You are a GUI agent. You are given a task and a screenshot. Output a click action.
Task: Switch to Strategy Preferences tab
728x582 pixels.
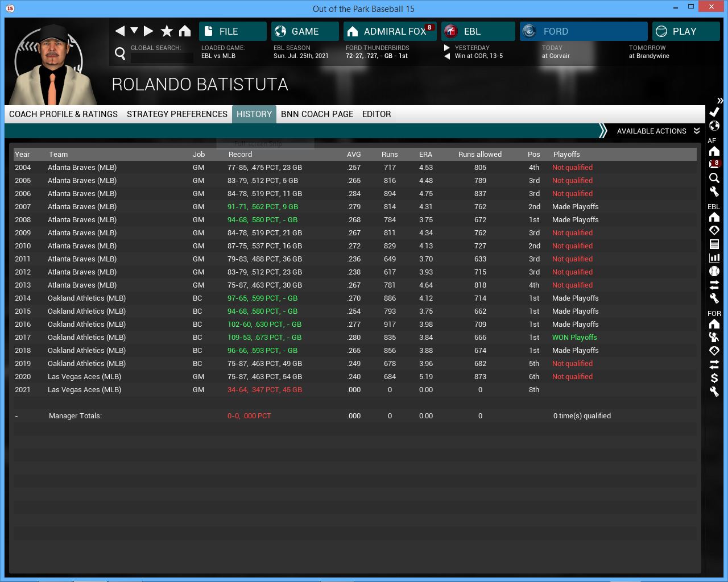[177, 114]
